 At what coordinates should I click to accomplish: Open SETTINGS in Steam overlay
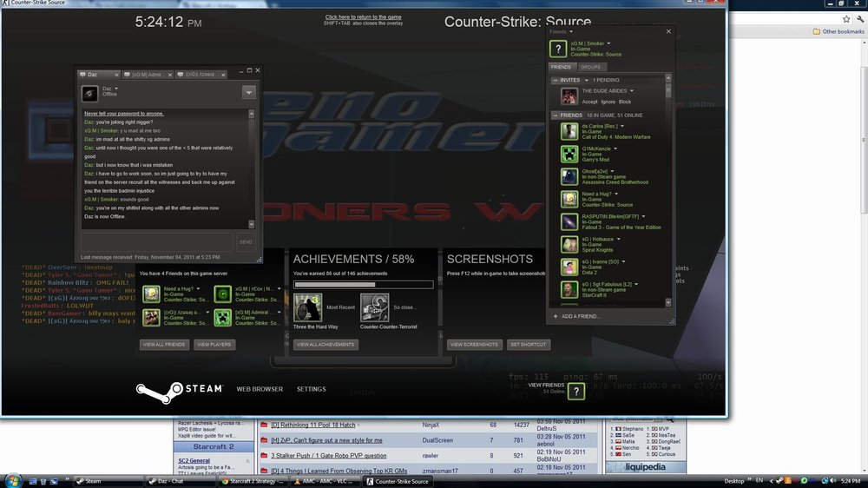pos(311,389)
